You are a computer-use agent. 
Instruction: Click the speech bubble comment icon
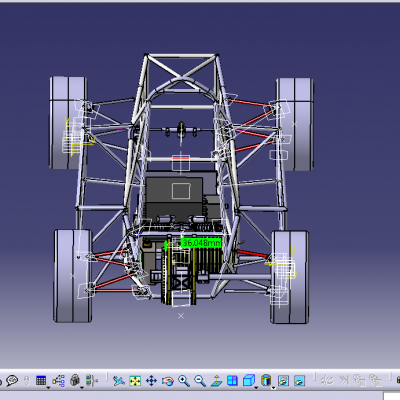click(x=12, y=380)
